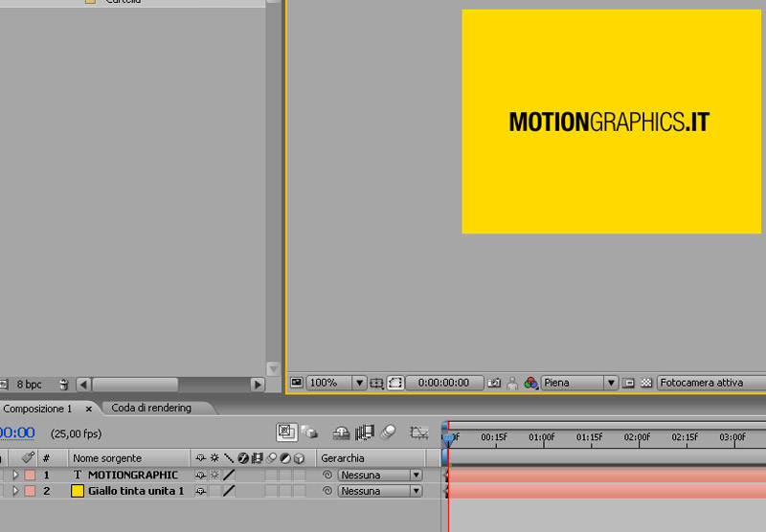Open the grid and guides options icon
The width and height of the screenshot is (766, 532).
376,383
